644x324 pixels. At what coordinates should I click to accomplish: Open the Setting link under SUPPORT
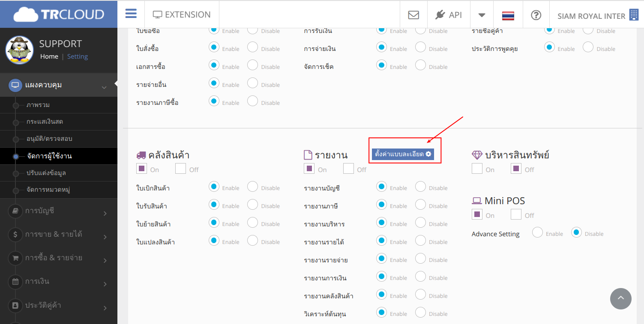coord(77,56)
